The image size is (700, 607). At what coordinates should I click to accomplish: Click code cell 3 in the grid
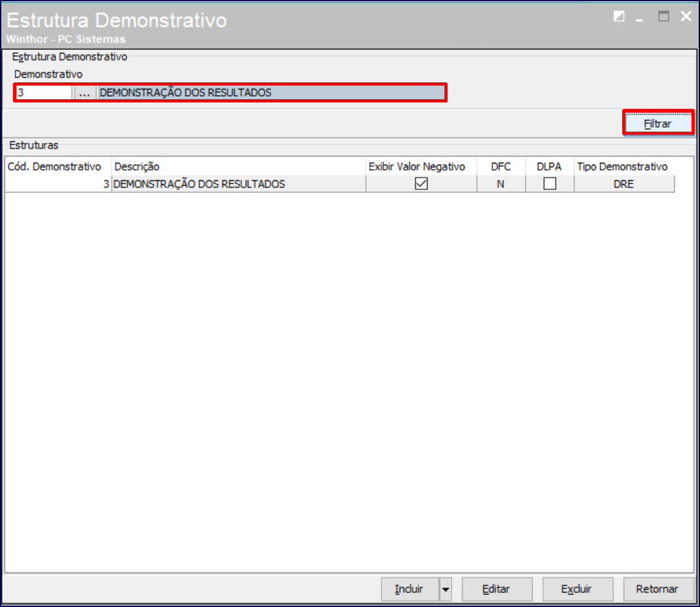[x=58, y=184]
